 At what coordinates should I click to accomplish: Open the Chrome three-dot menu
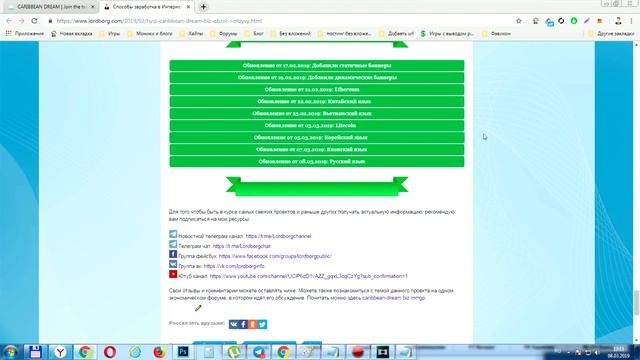[631, 21]
